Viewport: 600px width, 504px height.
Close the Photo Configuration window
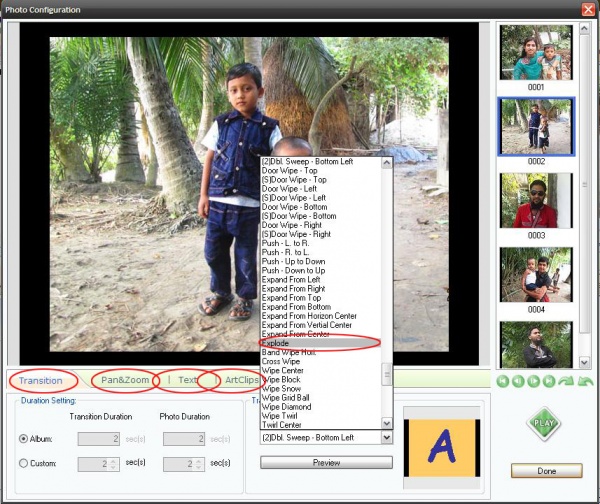pos(588,9)
